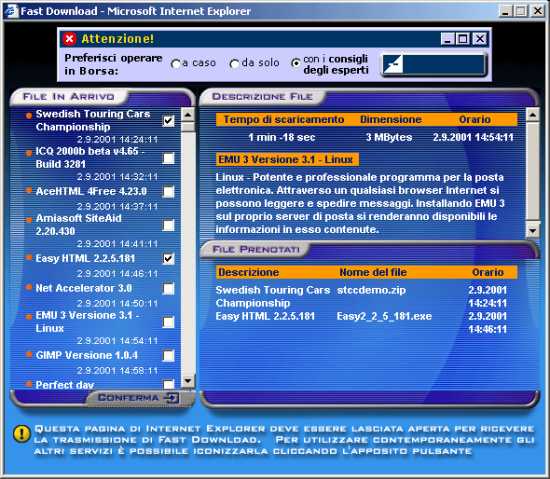Uncheck the Easy HTML 2.2.5.181 checkbox

pyautogui.click(x=169, y=258)
